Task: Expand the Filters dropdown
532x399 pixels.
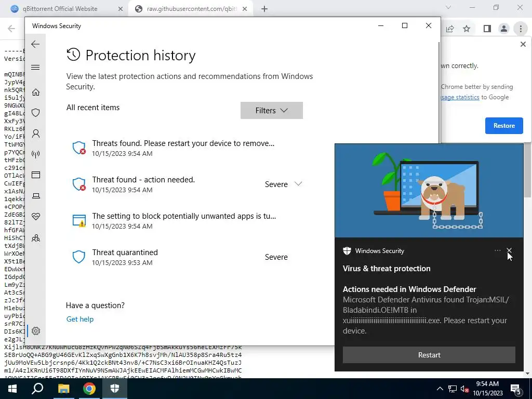Action: [271, 110]
